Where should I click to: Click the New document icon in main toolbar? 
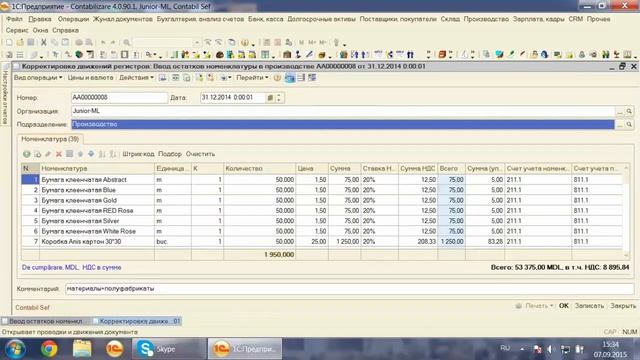click(9, 42)
